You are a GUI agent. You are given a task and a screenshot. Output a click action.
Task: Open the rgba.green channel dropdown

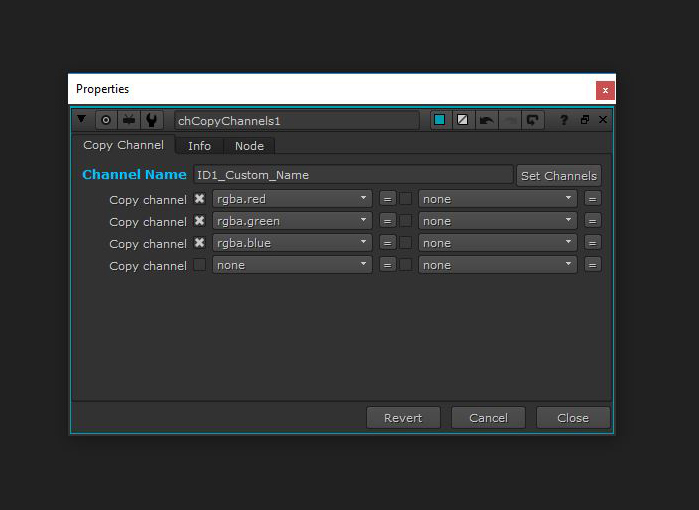[291, 221]
